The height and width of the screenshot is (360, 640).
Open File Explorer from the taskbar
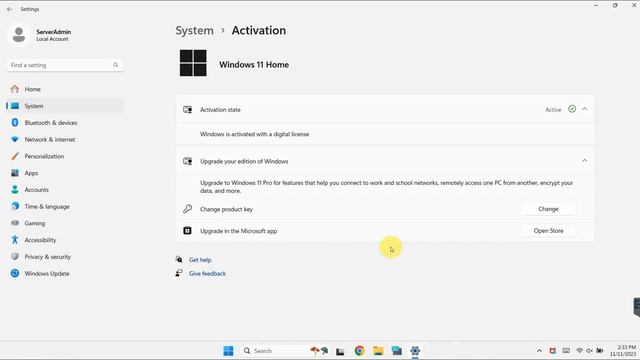click(378, 351)
